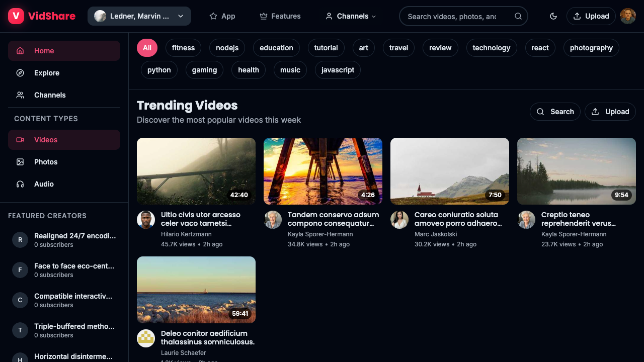Image resolution: width=644 pixels, height=362 pixels.
Task: Open Explore in sidebar
Action: tap(64, 73)
